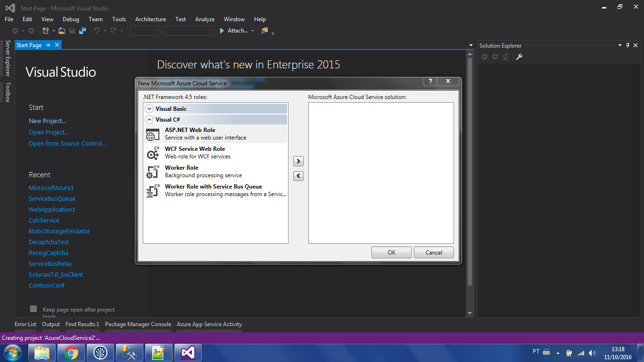Switch to the Package Manager Console tab

pyautogui.click(x=138, y=324)
